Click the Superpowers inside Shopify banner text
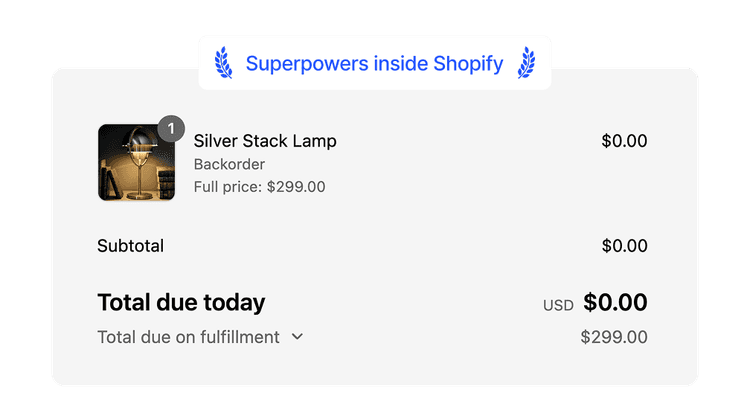 click(x=375, y=64)
